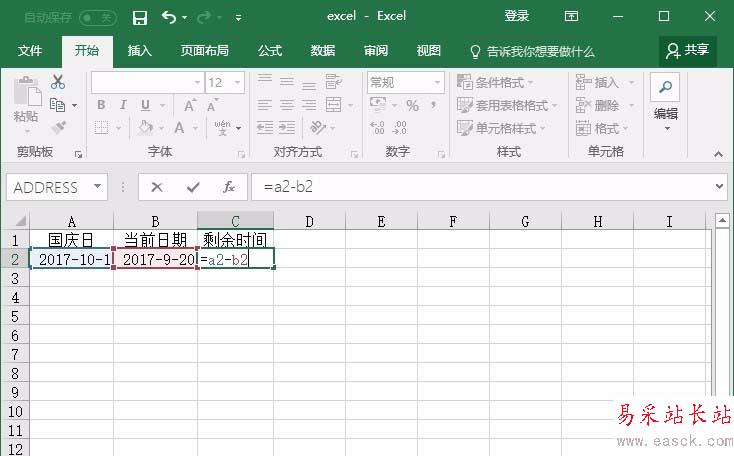Switch to the 插入 tab
The width and height of the screenshot is (734, 456).
140,51
